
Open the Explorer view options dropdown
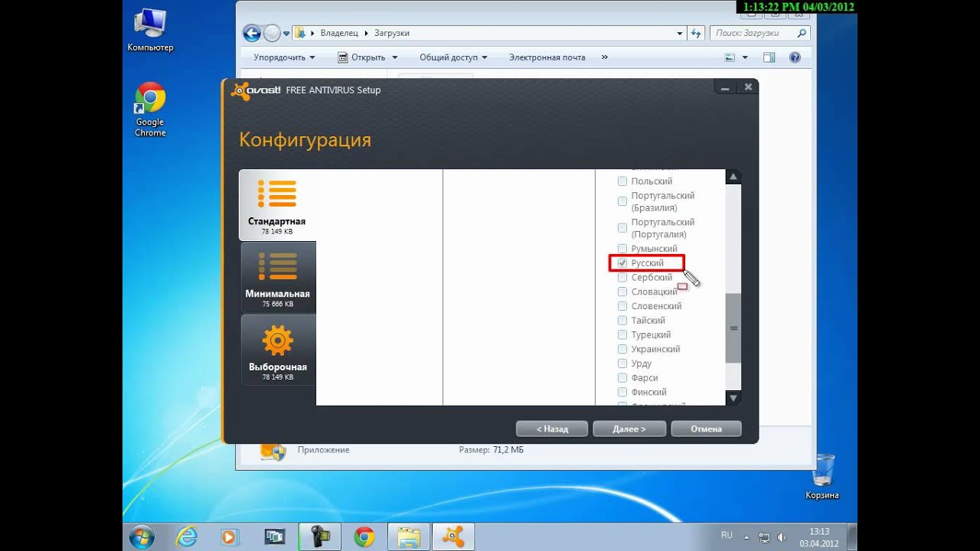point(745,57)
